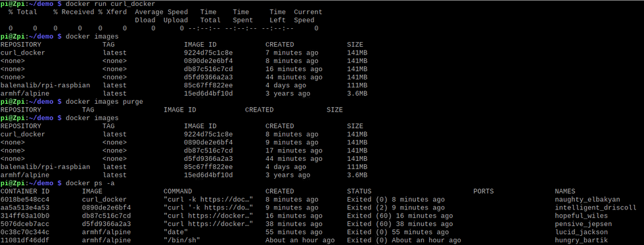Click 'db87c516c7cd' in docker ps IMAGE column
Viewport: 644px width, 245px height.
point(106,216)
